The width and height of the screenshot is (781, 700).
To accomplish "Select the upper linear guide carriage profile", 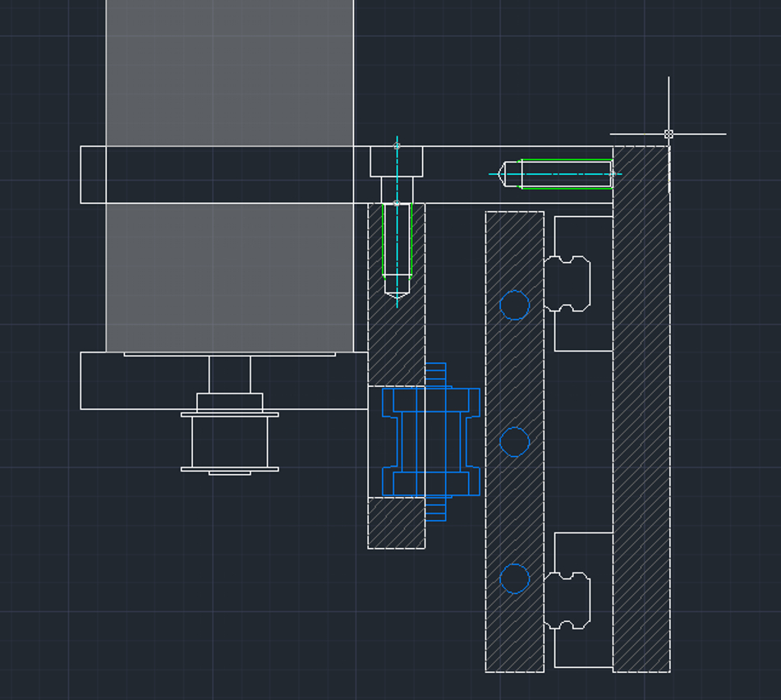I will tap(567, 284).
